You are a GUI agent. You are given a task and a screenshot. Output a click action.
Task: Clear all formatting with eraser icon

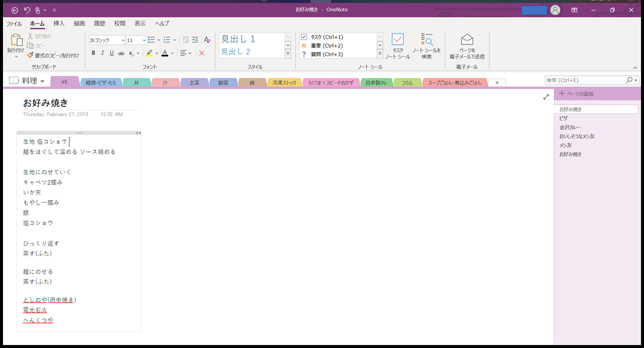pyautogui.click(x=207, y=40)
